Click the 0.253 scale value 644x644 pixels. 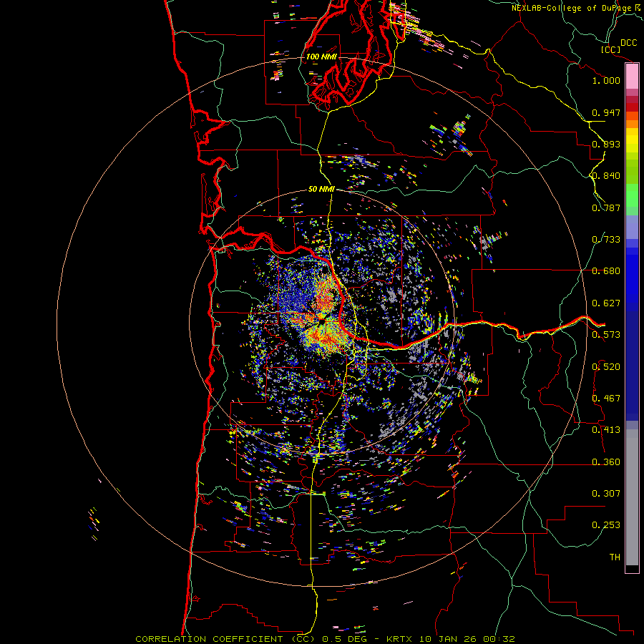click(x=606, y=525)
